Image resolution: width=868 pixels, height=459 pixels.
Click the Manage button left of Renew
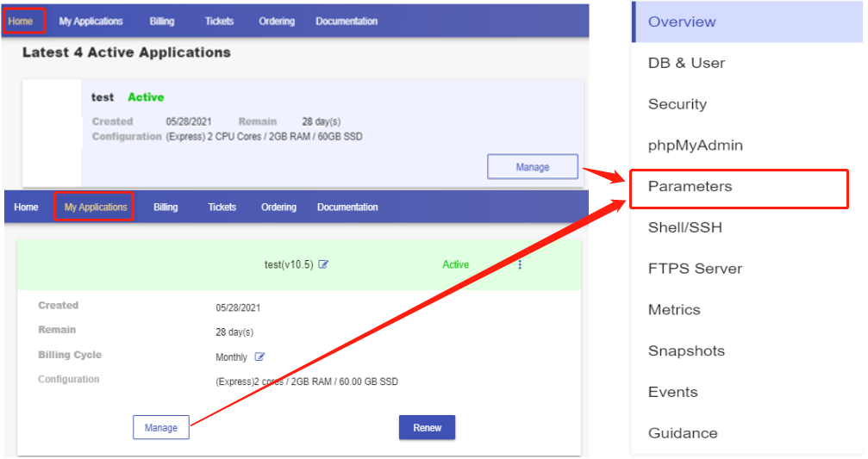[x=161, y=427]
